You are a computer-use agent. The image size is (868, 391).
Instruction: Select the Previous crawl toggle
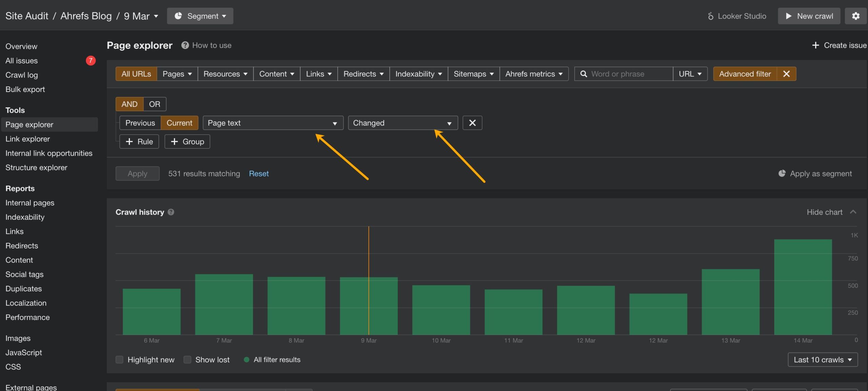point(140,123)
